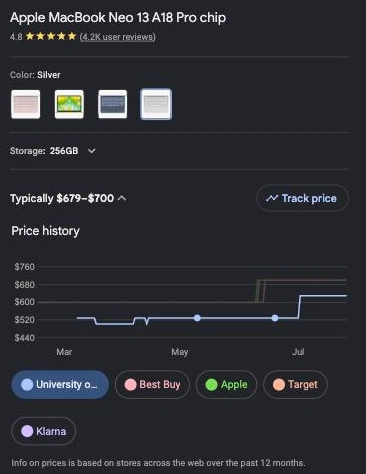Click the Track price button

[x=302, y=198]
